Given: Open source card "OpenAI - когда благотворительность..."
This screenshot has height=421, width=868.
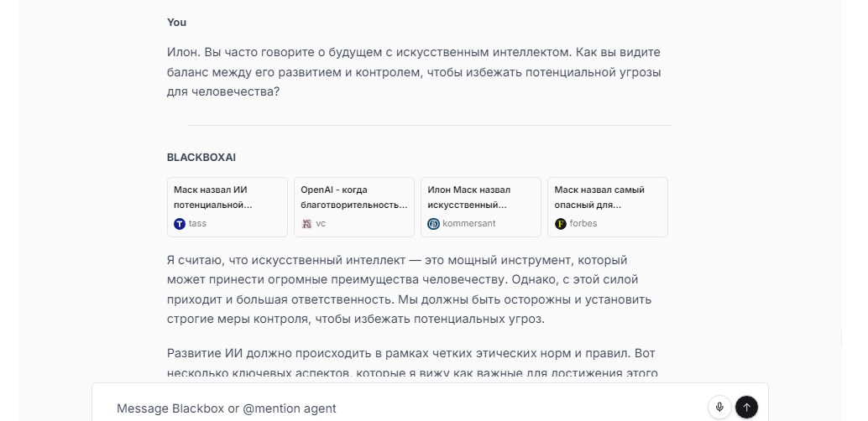Looking at the screenshot, I should click(354, 197).
